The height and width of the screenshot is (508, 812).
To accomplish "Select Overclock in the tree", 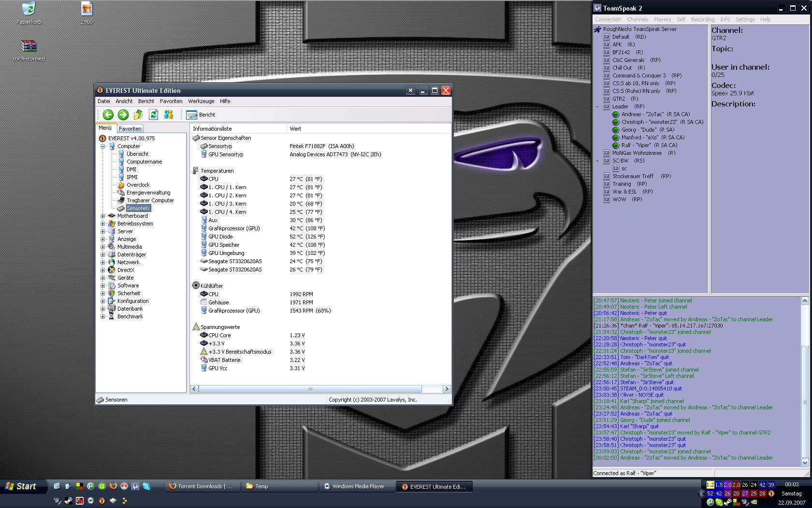I will pyautogui.click(x=138, y=185).
